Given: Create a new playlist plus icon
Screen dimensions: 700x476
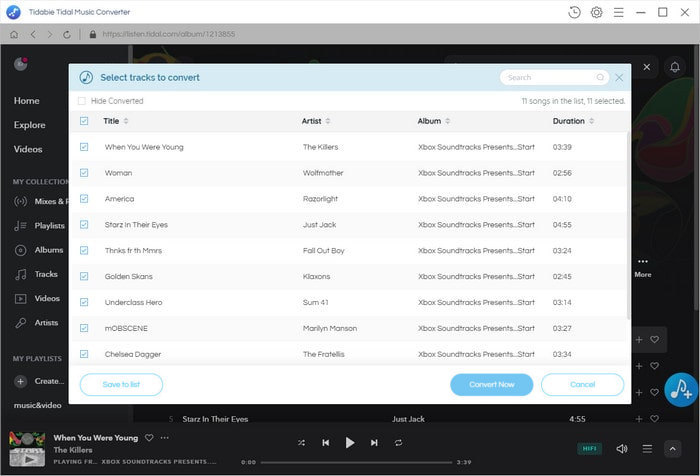Looking at the screenshot, I should [x=20, y=381].
